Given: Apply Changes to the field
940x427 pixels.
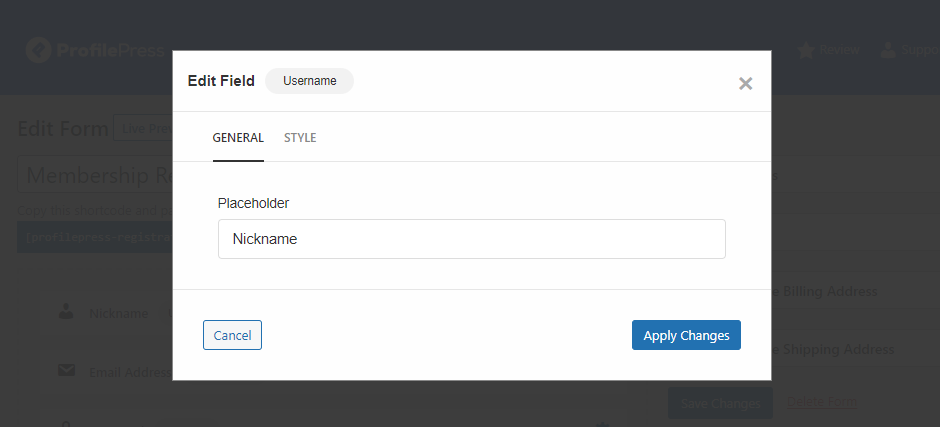Looking at the screenshot, I should tap(686, 336).
